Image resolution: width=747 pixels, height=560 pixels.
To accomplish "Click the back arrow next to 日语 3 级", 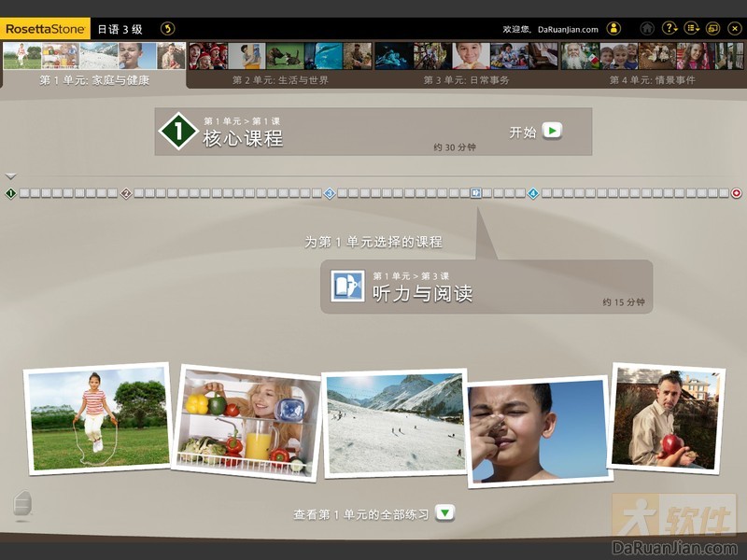I will click(167, 29).
